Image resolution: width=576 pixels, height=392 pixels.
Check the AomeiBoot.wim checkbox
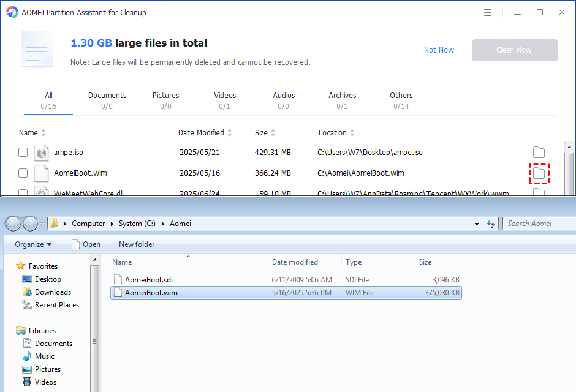(x=23, y=173)
